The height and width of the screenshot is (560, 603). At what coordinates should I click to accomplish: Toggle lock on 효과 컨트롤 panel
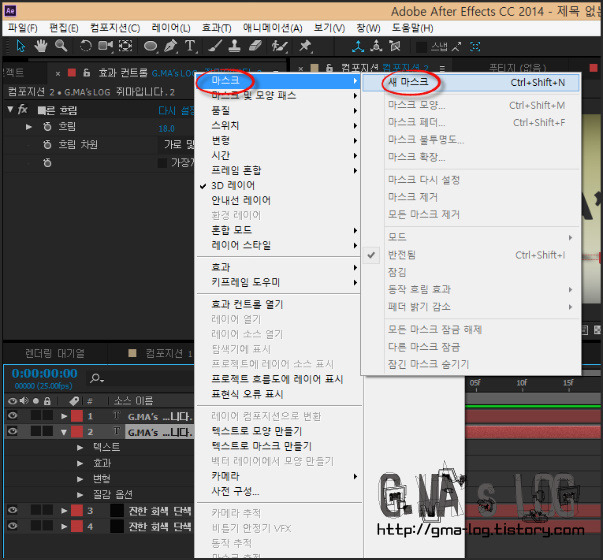[x=87, y=72]
